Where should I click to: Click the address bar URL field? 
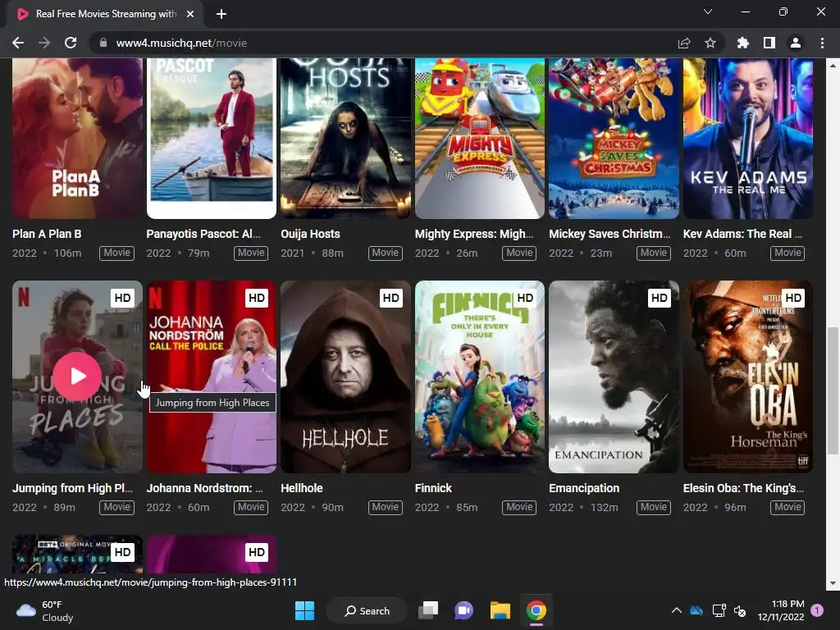click(386, 43)
